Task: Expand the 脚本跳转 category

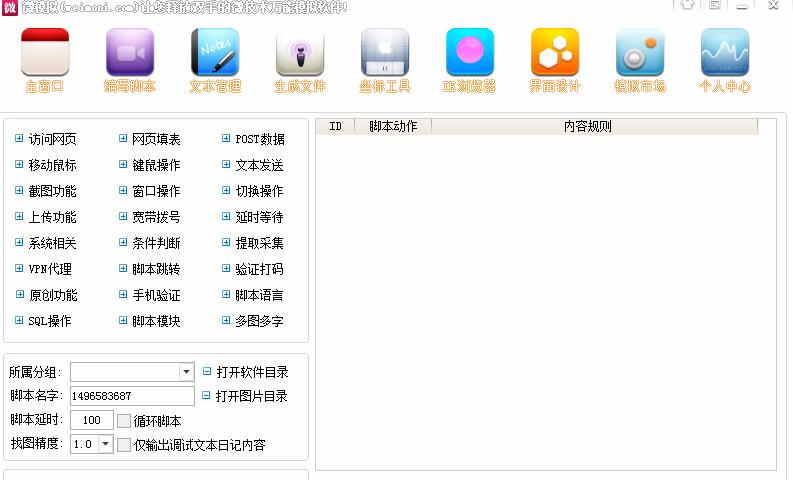Action: (123, 268)
